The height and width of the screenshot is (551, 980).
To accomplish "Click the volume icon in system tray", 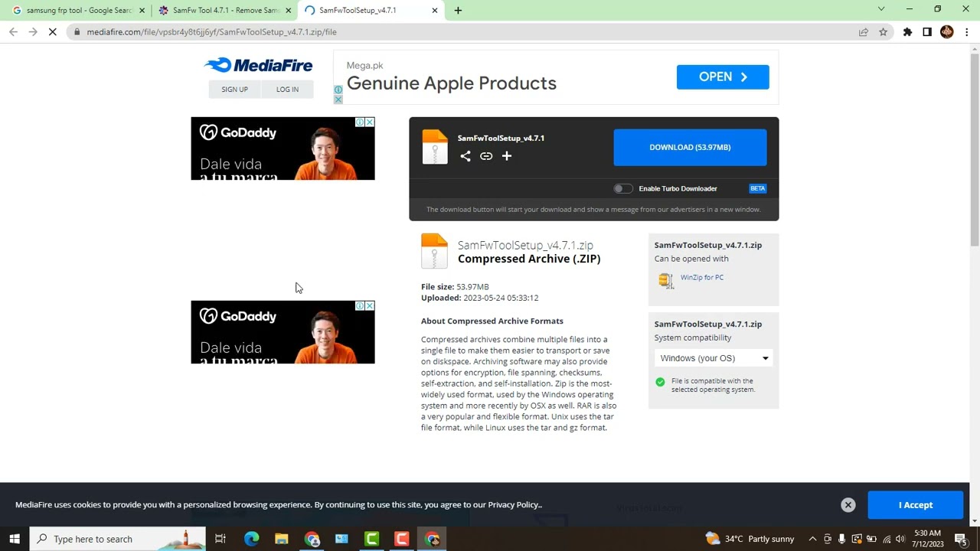I will [900, 539].
